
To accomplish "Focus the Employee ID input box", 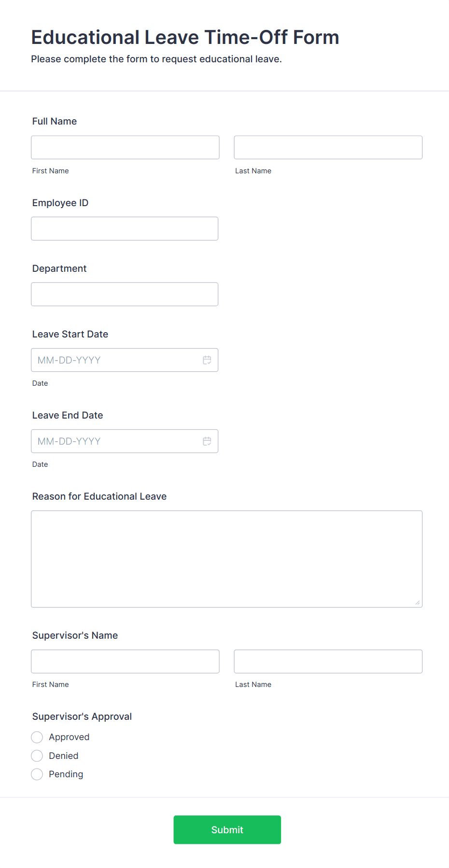I will pos(125,229).
